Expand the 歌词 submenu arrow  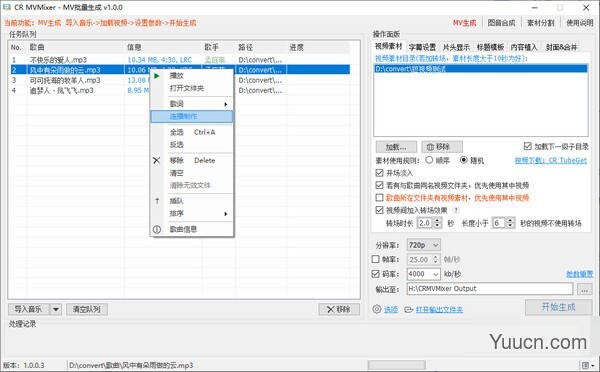[x=226, y=104]
